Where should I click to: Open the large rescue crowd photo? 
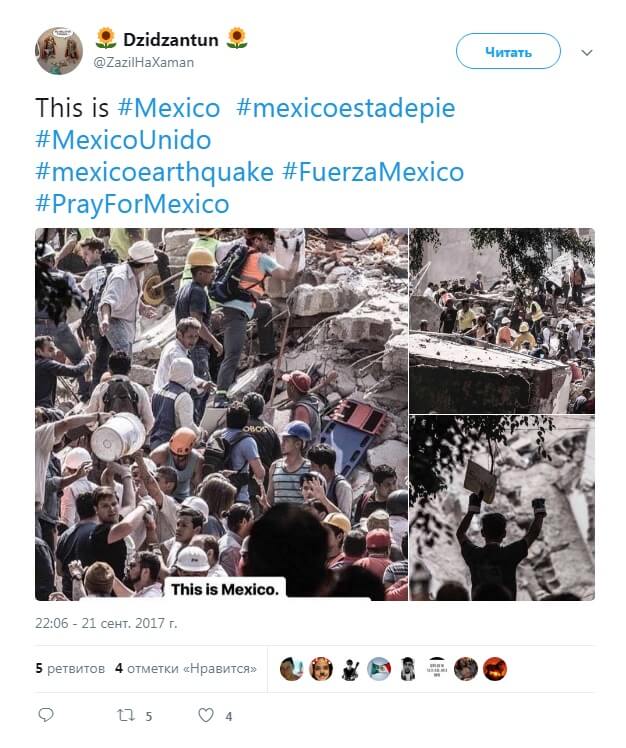(x=221, y=414)
